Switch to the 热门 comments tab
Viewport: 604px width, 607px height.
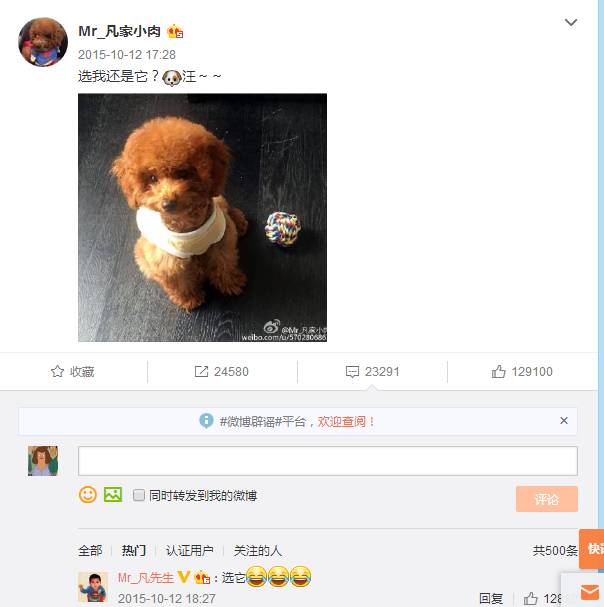click(134, 550)
